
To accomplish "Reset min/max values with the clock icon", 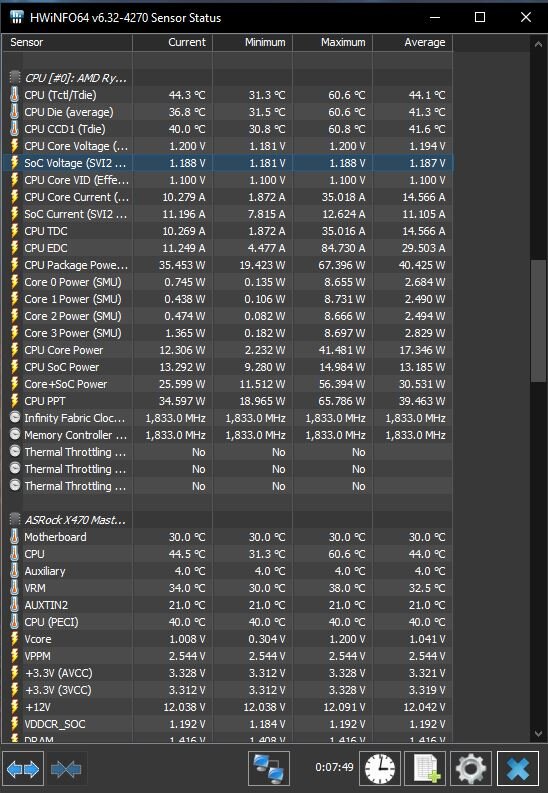I will 380,769.
